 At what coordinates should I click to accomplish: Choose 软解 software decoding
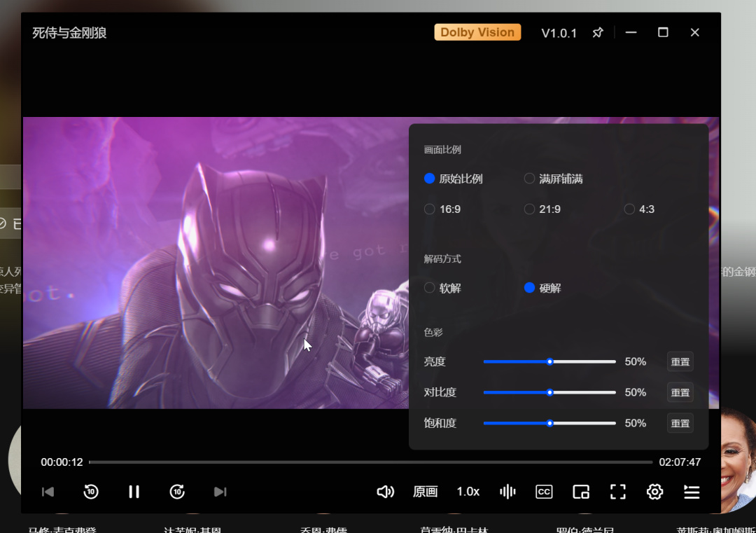442,288
